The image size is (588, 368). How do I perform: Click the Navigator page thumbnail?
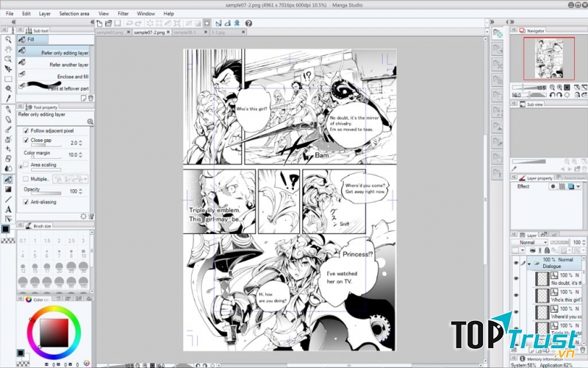click(548, 59)
